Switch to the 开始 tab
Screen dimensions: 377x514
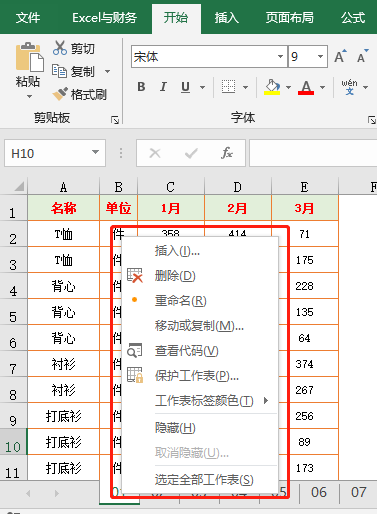point(176,18)
